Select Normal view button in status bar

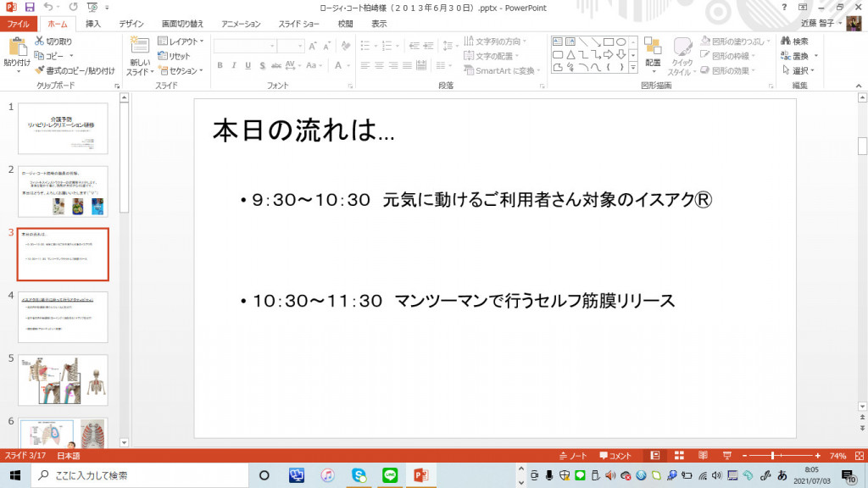[654, 455]
